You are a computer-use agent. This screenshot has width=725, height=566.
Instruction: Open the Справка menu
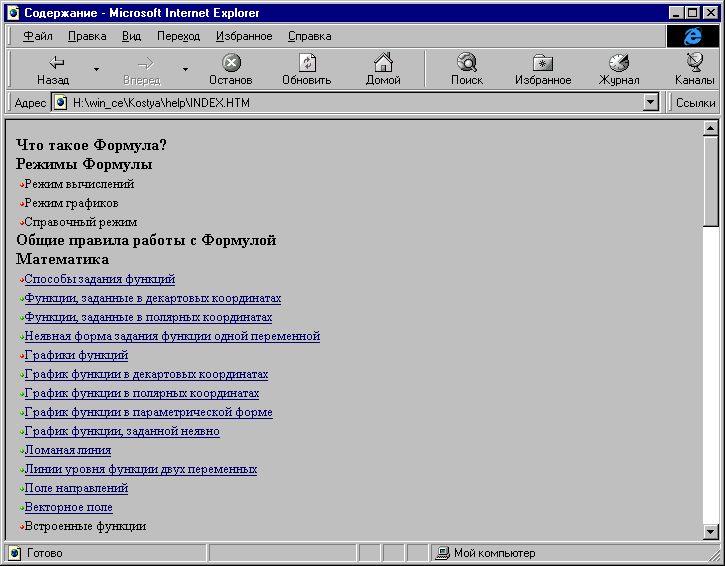tap(310, 36)
